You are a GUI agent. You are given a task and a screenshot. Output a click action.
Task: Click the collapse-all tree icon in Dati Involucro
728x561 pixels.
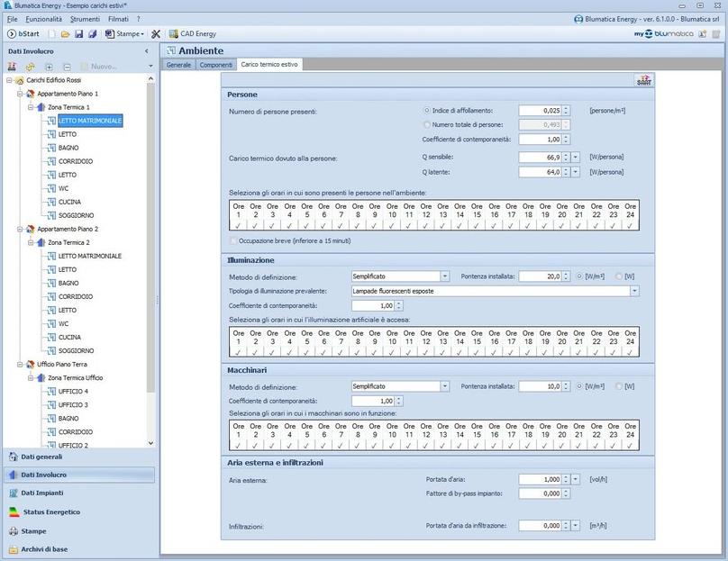pos(67,67)
